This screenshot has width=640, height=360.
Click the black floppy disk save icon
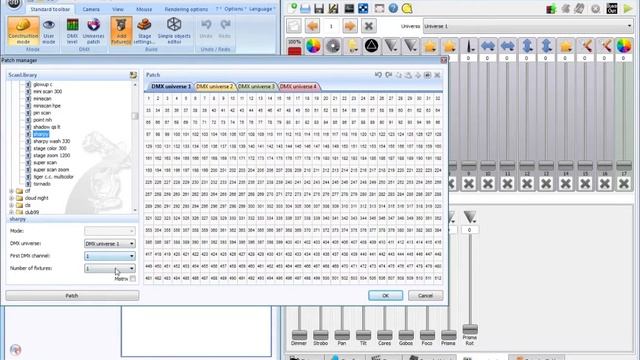(x=319, y=8)
